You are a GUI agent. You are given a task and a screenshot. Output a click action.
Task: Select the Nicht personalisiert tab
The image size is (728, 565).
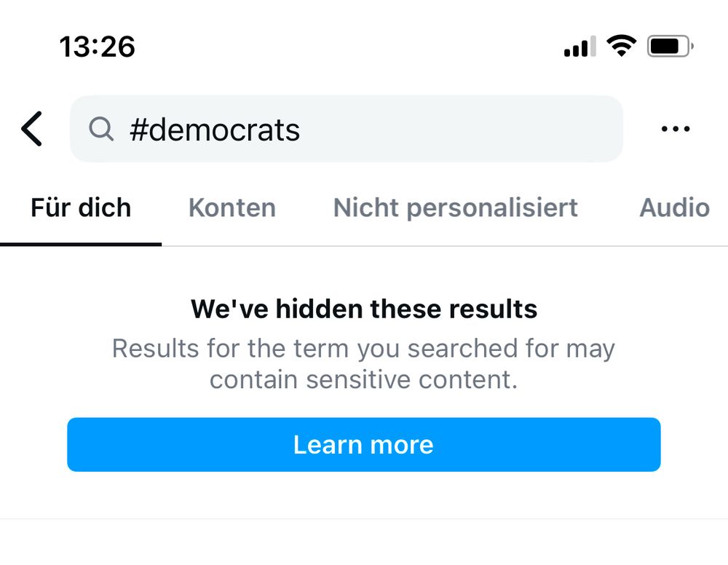coord(456,208)
